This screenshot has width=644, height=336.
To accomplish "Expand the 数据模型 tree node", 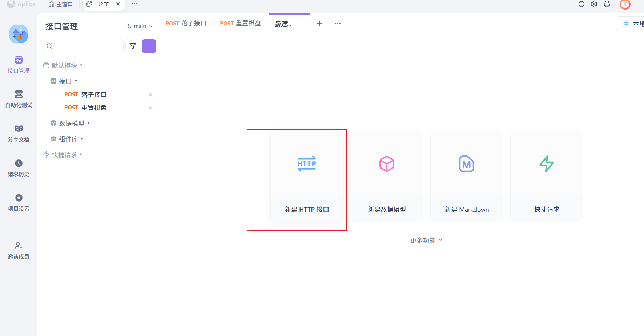I will (70, 123).
